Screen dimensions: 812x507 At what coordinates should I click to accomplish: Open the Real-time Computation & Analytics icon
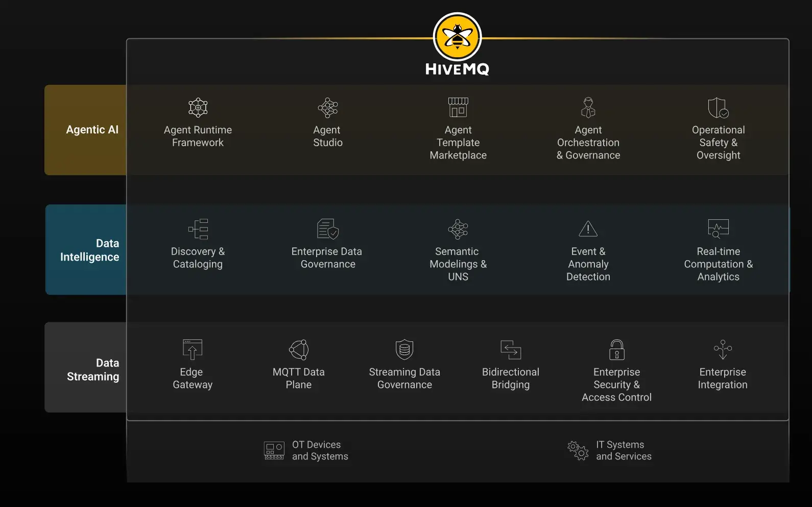(x=719, y=228)
